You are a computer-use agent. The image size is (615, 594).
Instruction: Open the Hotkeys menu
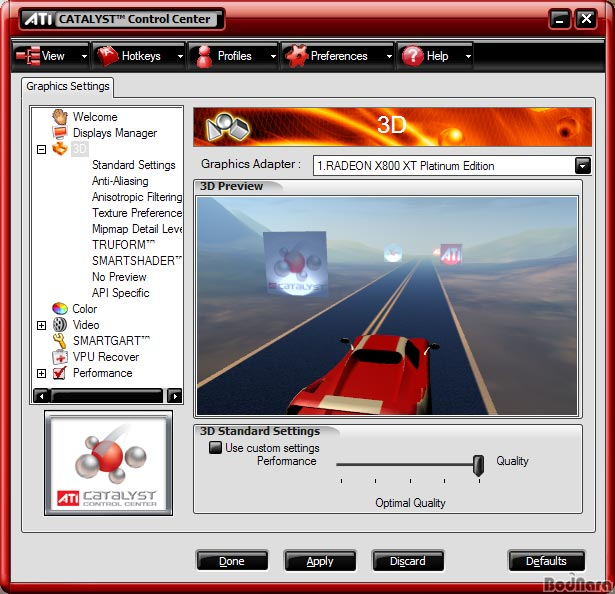(138, 56)
